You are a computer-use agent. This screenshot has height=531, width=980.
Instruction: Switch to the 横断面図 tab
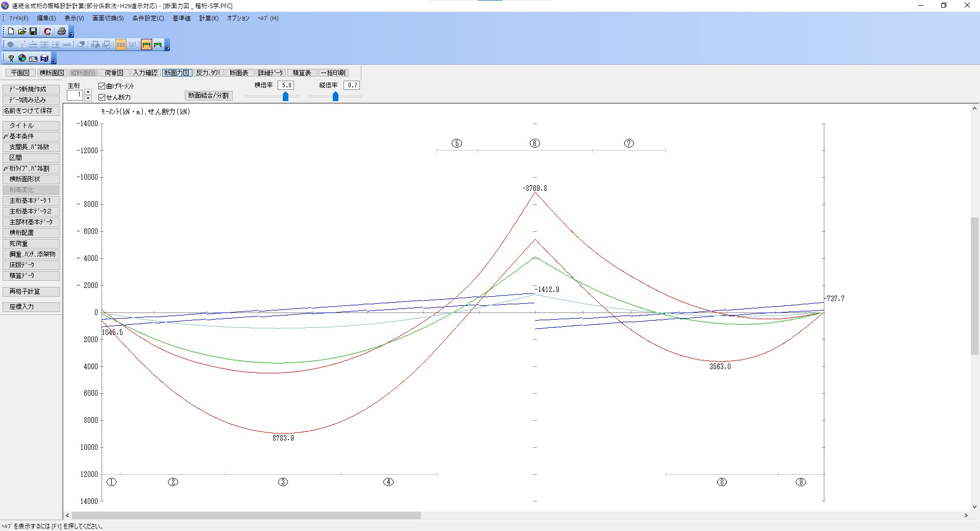pyautogui.click(x=52, y=73)
